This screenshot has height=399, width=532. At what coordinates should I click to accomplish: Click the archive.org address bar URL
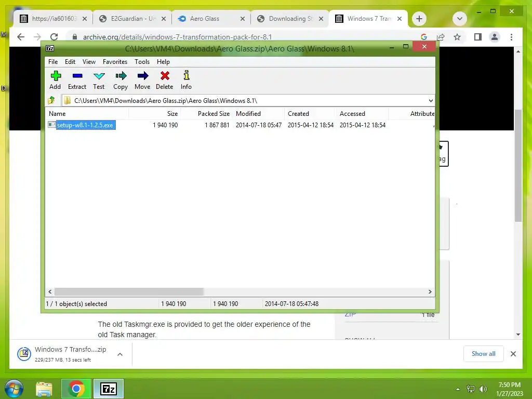point(178,37)
